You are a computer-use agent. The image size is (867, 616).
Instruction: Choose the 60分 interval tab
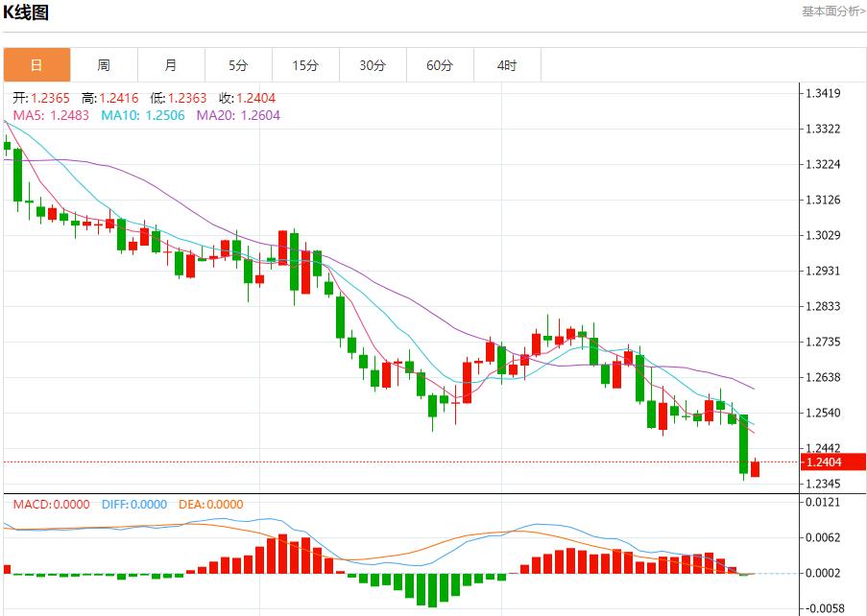[x=440, y=65]
